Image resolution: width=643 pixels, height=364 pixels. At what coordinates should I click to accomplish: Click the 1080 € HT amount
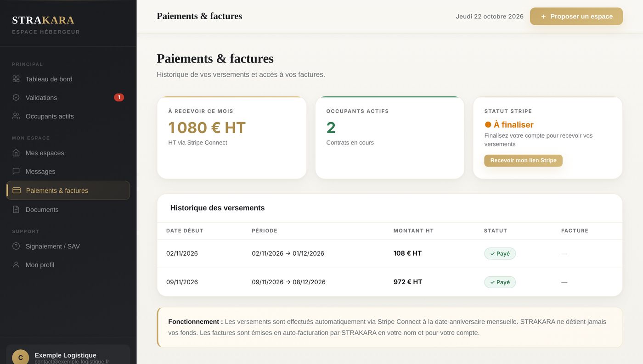207,128
